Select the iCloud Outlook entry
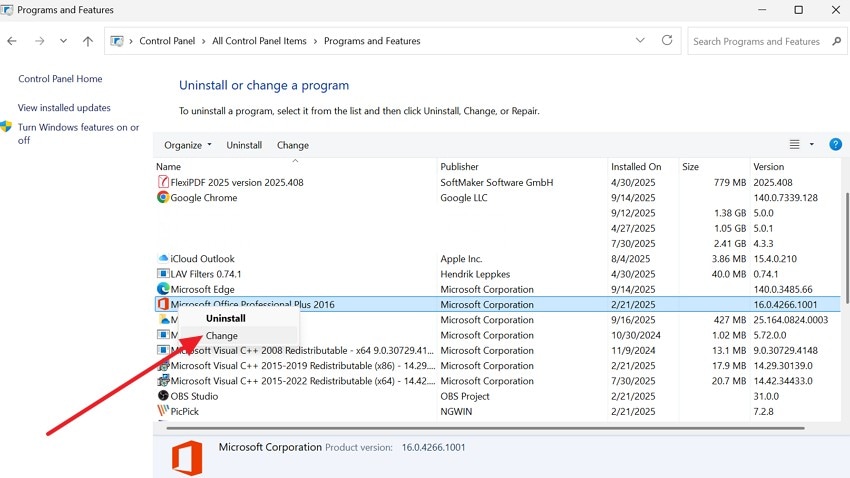This screenshot has width=850, height=478. 202,259
